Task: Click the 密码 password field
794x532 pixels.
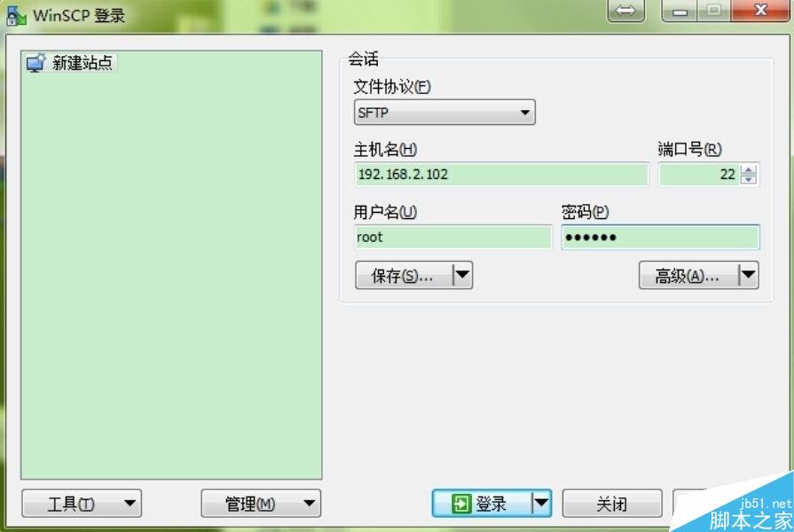Action: (x=660, y=237)
